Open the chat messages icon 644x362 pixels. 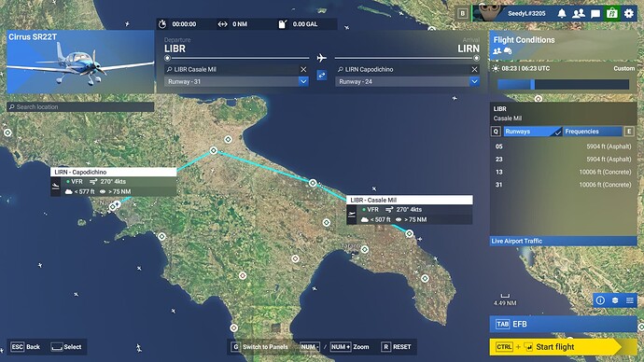click(595, 14)
